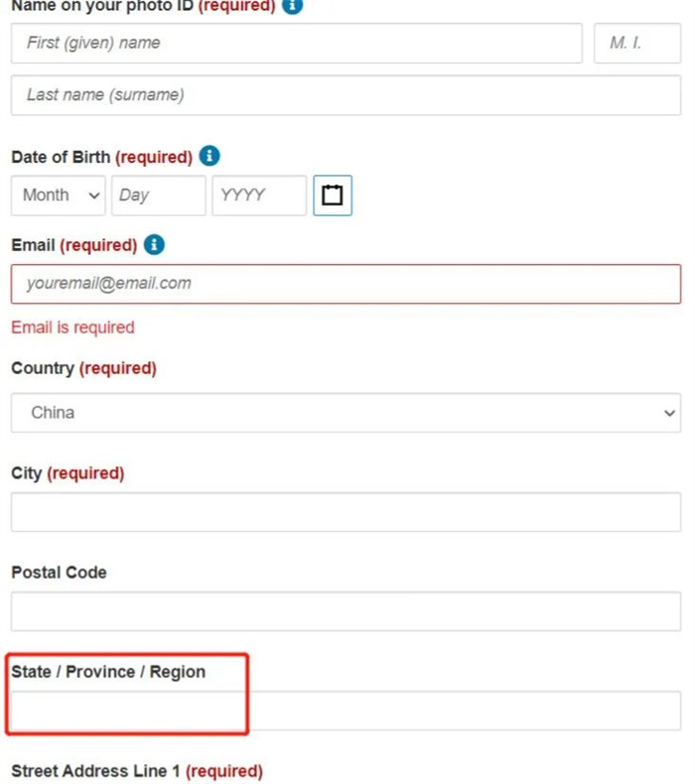Image resolution: width=695 pixels, height=784 pixels.
Task: Click the City text field
Action: (346, 512)
